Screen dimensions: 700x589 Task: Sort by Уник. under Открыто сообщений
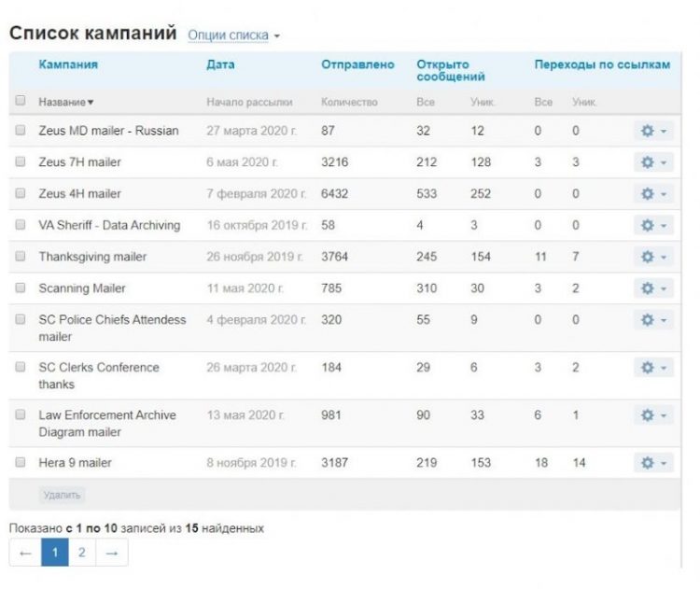click(483, 103)
